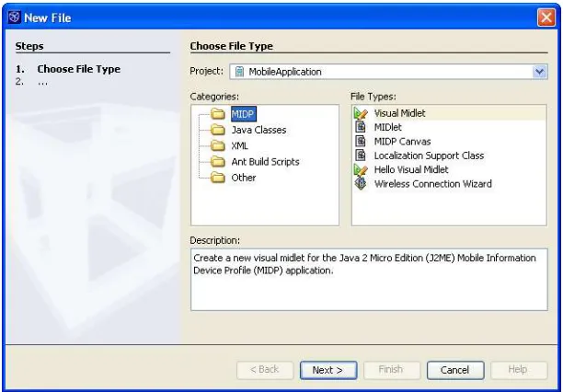Choose Hello Visual Midlet text
The height and width of the screenshot is (392, 563).
pos(411,169)
